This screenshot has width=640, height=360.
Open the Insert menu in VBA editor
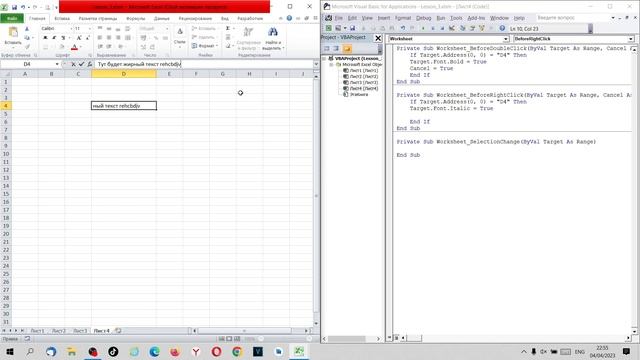(x=384, y=18)
